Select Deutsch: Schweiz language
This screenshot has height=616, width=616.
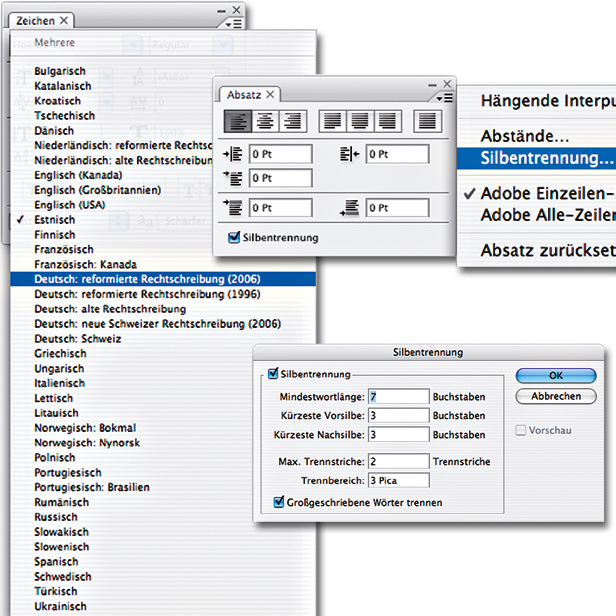pyautogui.click(x=163, y=339)
